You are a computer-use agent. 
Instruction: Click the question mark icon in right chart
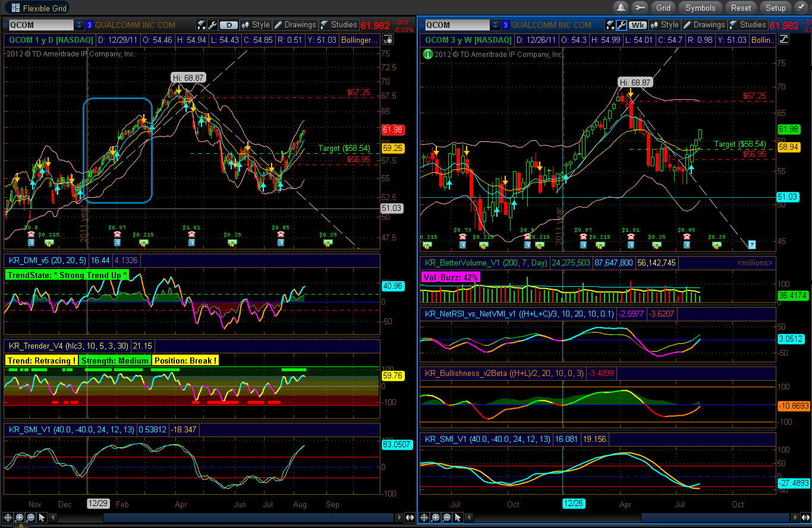click(751, 244)
